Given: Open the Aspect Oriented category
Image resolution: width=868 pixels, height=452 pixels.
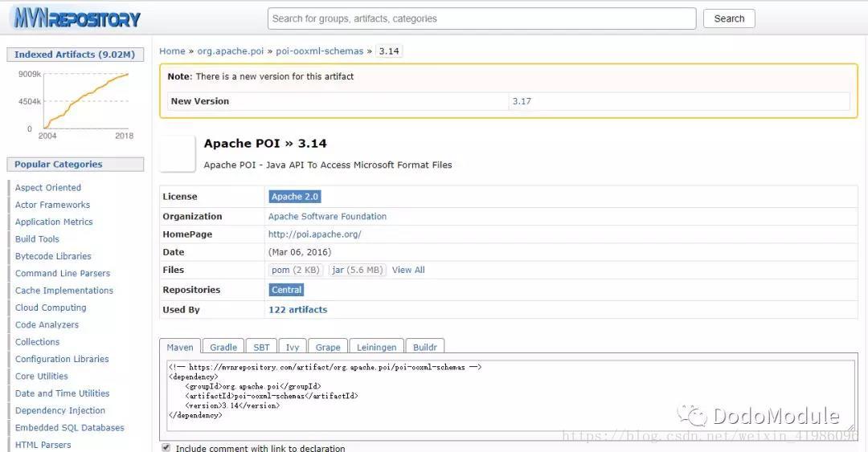Looking at the screenshot, I should [x=47, y=188].
